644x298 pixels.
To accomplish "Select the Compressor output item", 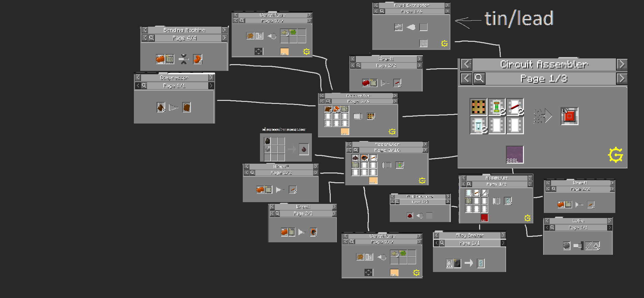I will pos(186,107).
